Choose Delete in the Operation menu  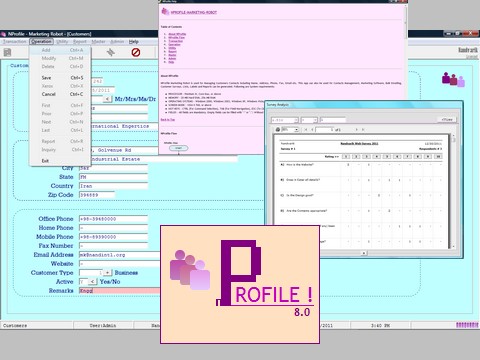[x=60, y=67]
